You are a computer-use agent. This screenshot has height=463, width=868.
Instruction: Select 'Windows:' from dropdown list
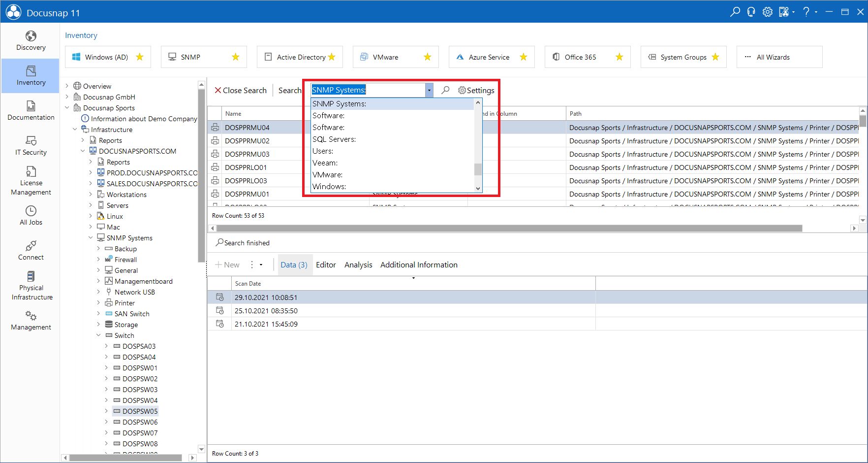(x=392, y=187)
